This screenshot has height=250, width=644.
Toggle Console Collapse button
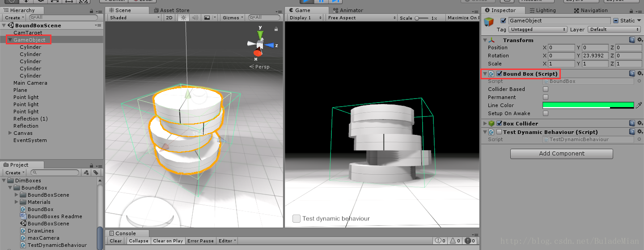click(x=139, y=241)
